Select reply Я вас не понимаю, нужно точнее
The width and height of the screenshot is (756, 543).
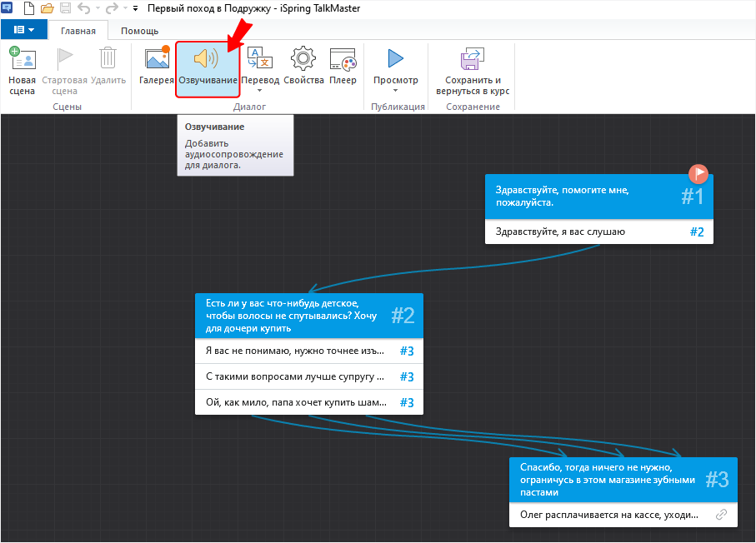[309, 351]
